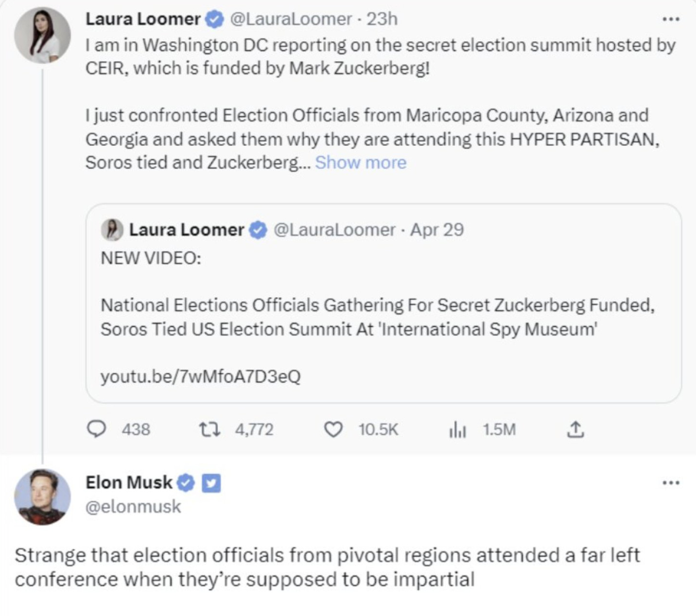The height and width of the screenshot is (616, 696).
Task: Click small avatar in quoted tweet
Action: (x=112, y=230)
